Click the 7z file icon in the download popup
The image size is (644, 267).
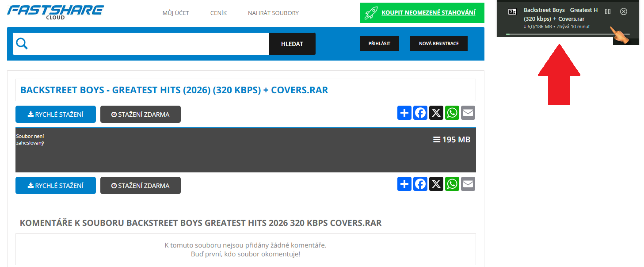[x=512, y=12]
